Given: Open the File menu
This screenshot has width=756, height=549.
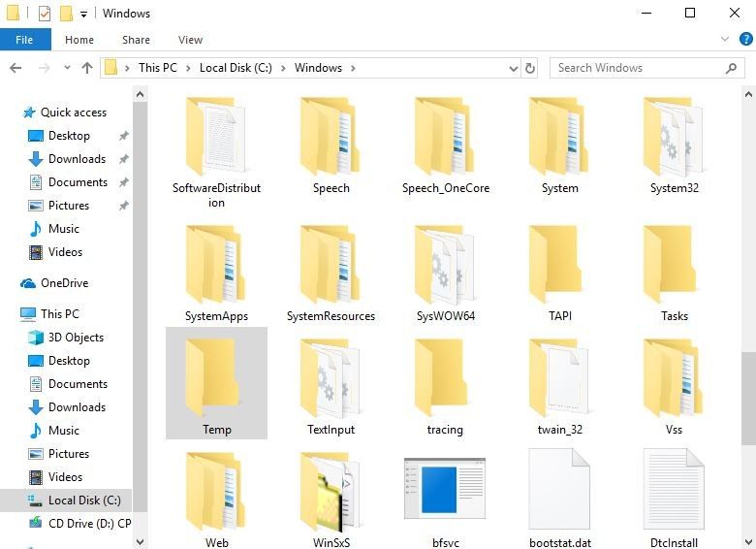Looking at the screenshot, I should tap(24, 40).
